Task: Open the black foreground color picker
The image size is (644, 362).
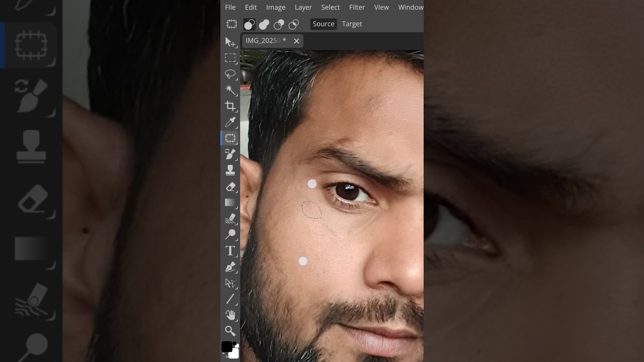Action: point(227,346)
